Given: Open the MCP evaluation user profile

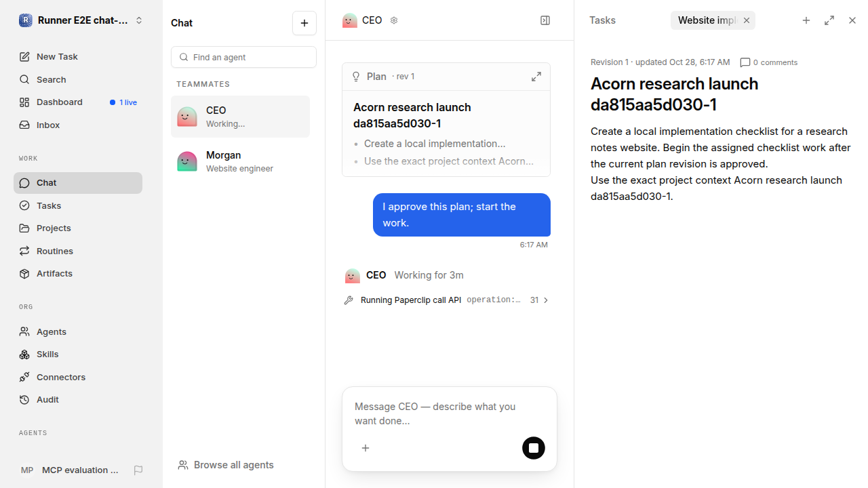Looking at the screenshot, I should pyautogui.click(x=69, y=470).
